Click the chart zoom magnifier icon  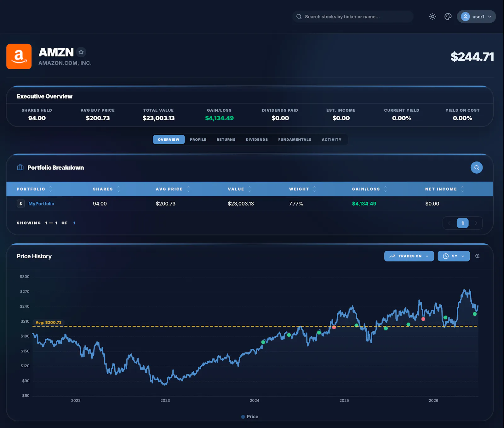pyautogui.click(x=478, y=256)
